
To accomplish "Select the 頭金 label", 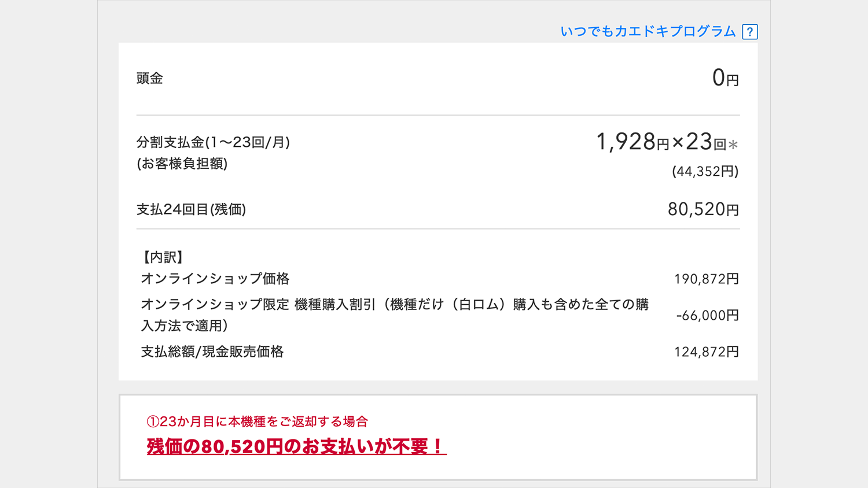I will coord(149,79).
